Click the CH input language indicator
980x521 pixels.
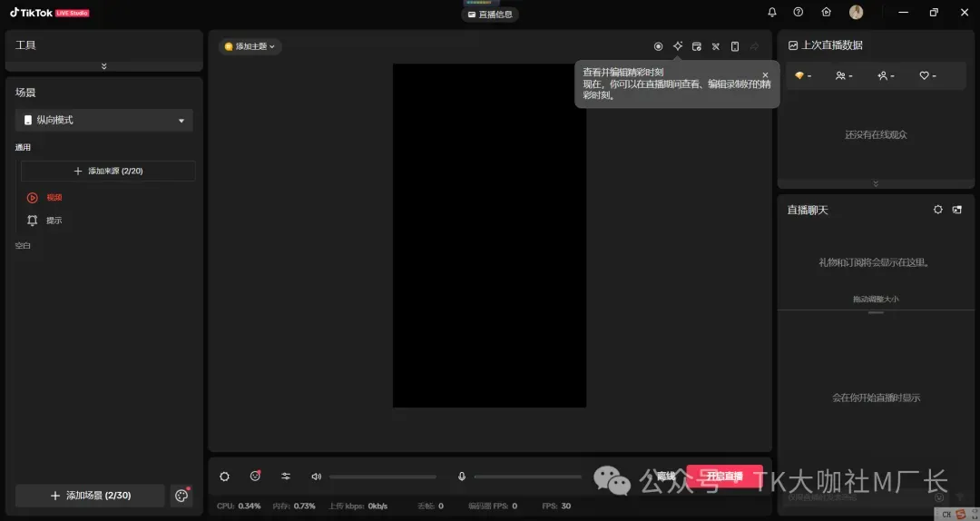point(946,515)
